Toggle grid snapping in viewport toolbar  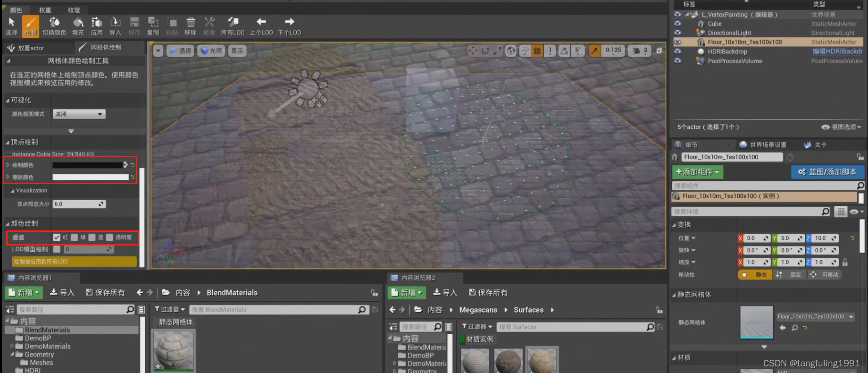click(x=537, y=51)
